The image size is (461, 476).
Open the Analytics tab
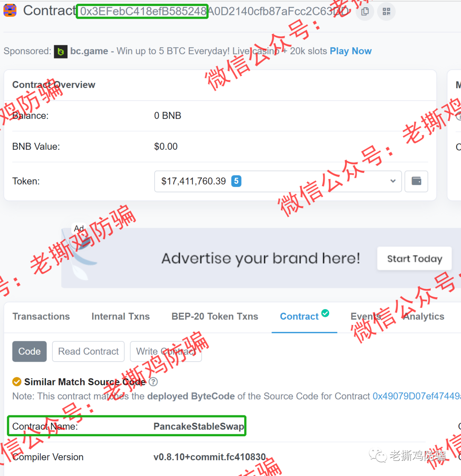423,316
